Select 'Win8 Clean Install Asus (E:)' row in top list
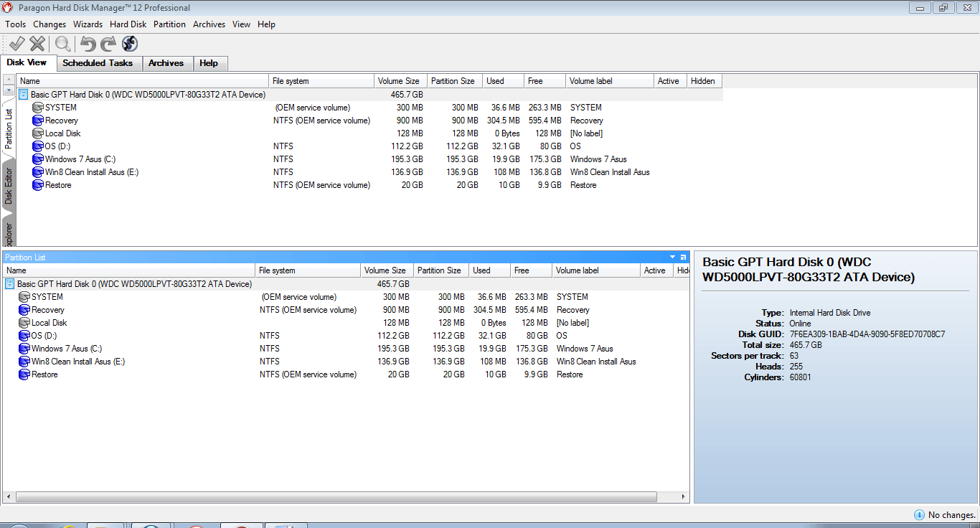 [x=369, y=172]
